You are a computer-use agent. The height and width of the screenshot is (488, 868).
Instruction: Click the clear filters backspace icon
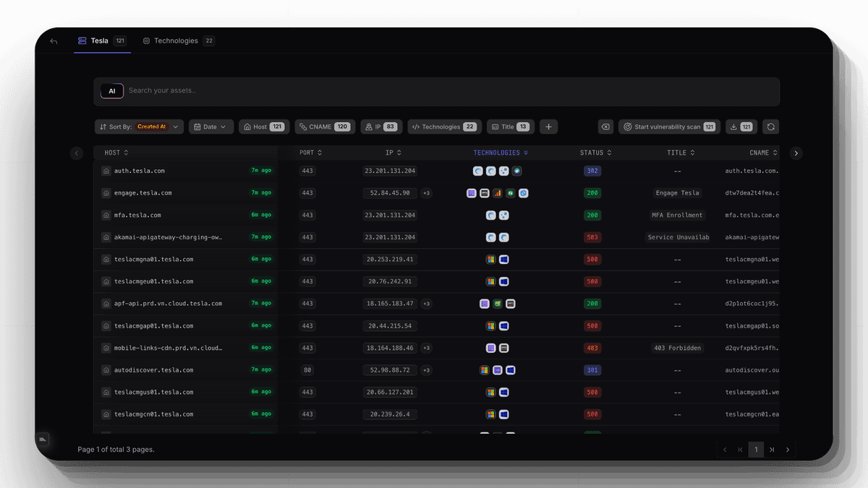tap(605, 127)
